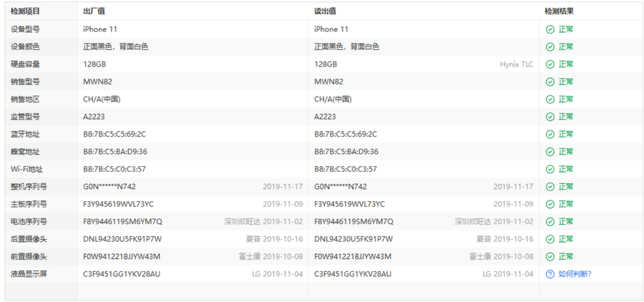This screenshot has height=302, width=644.
Task: Click the green check icon in 蜂窝地址 row
Action: (550, 152)
